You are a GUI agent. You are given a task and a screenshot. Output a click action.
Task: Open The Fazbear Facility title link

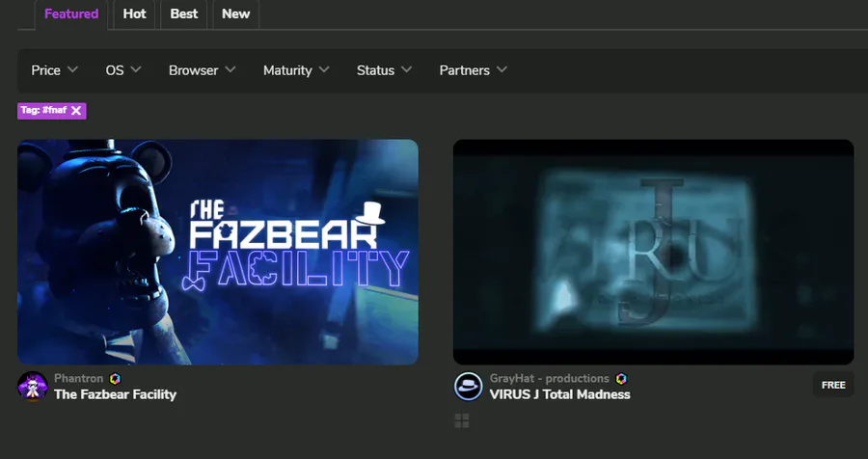[x=115, y=394]
